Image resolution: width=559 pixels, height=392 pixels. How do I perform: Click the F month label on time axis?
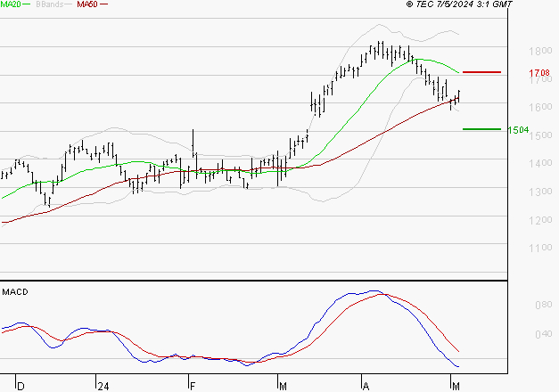[x=193, y=387]
